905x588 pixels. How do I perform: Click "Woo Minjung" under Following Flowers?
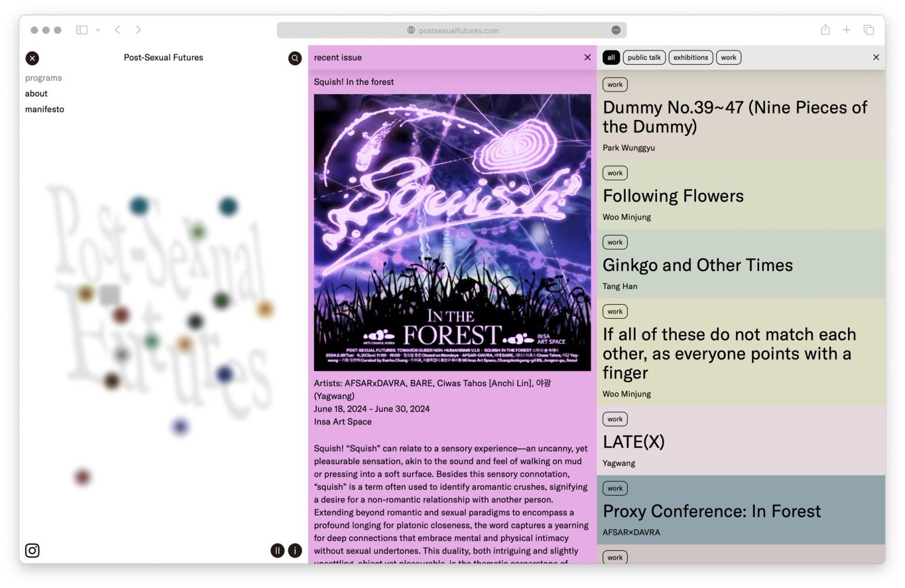(627, 218)
